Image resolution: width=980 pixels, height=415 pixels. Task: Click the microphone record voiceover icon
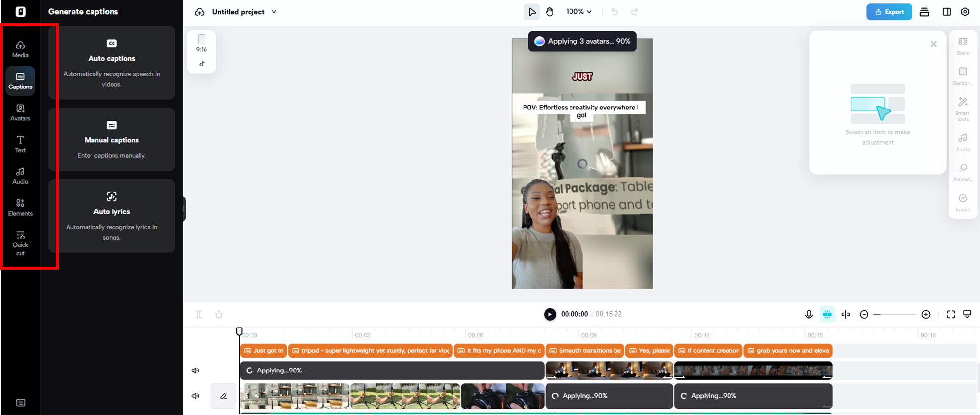coord(809,314)
